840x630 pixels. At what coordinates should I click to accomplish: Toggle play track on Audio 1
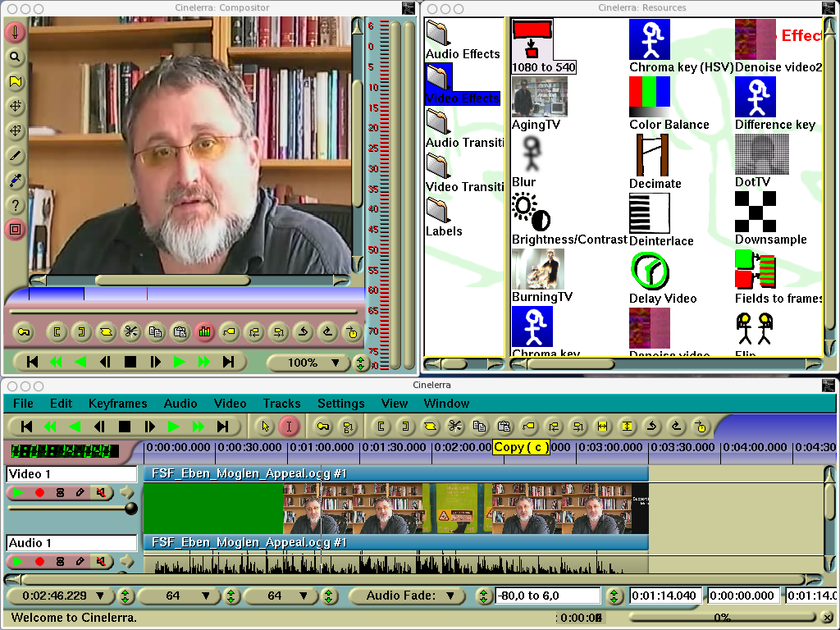(x=19, y=561)
